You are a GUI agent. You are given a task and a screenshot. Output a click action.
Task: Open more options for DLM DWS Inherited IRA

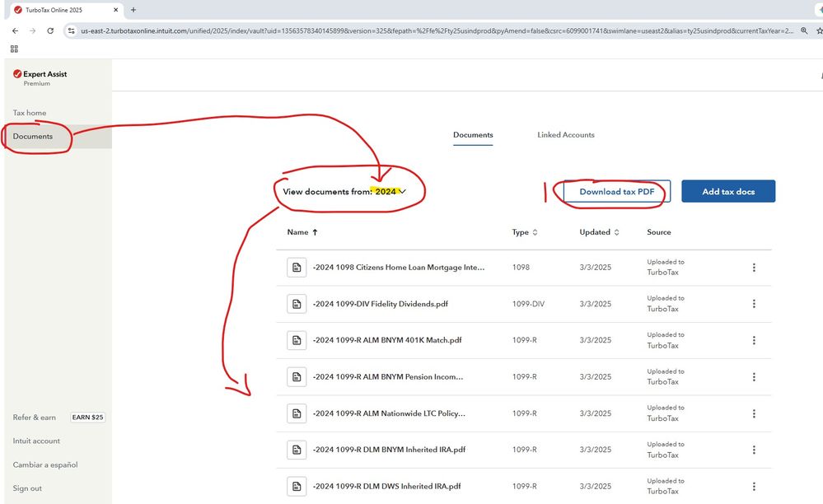click(x=754, y=486)
